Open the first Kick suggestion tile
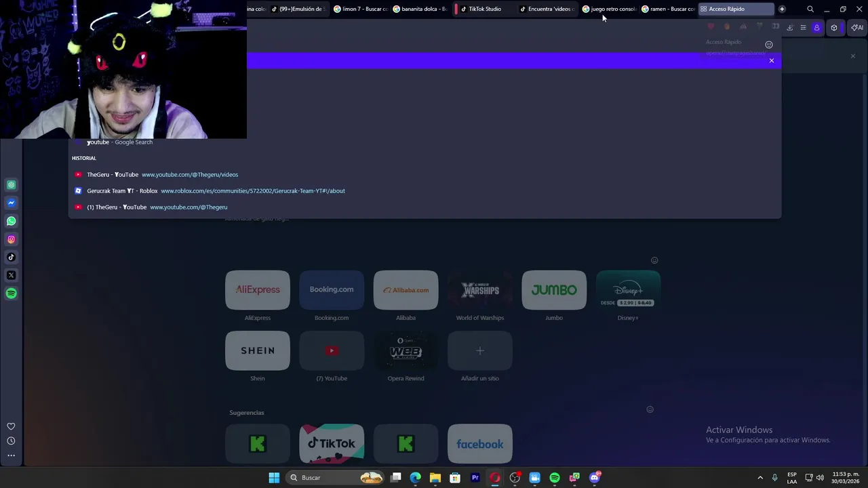 (258, 444)
